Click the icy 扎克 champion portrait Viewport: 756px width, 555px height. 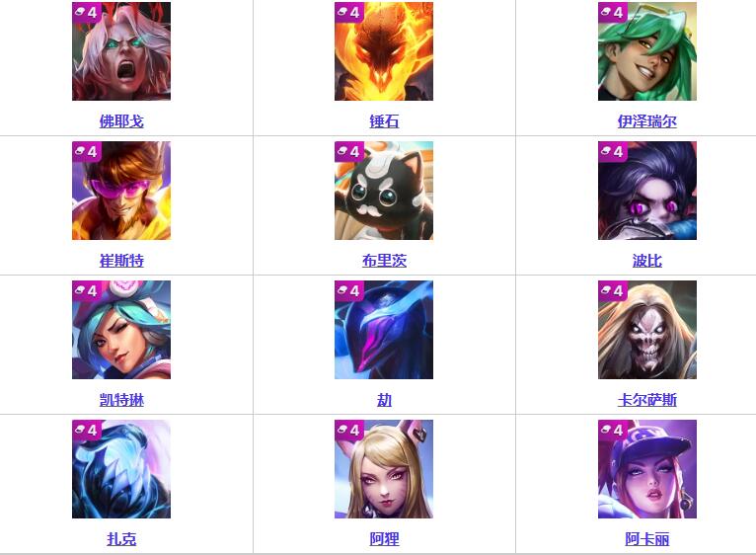(x=121, y=469)
